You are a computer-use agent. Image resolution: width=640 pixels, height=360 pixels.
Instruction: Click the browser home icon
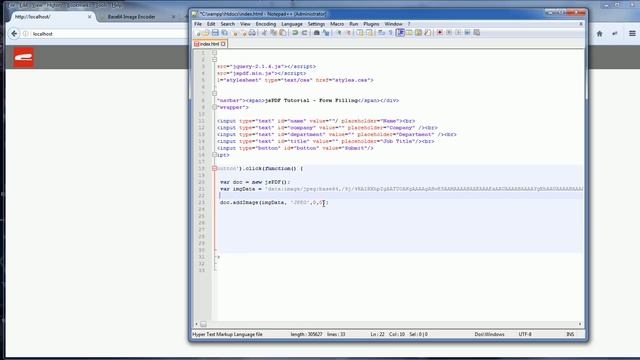click(600, 33)
